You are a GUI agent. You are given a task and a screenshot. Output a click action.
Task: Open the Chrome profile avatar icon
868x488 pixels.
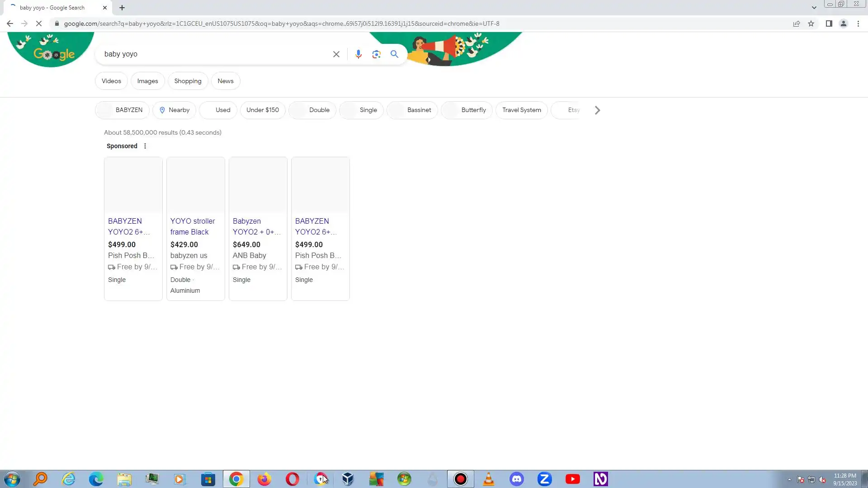(x=843, y=23)
